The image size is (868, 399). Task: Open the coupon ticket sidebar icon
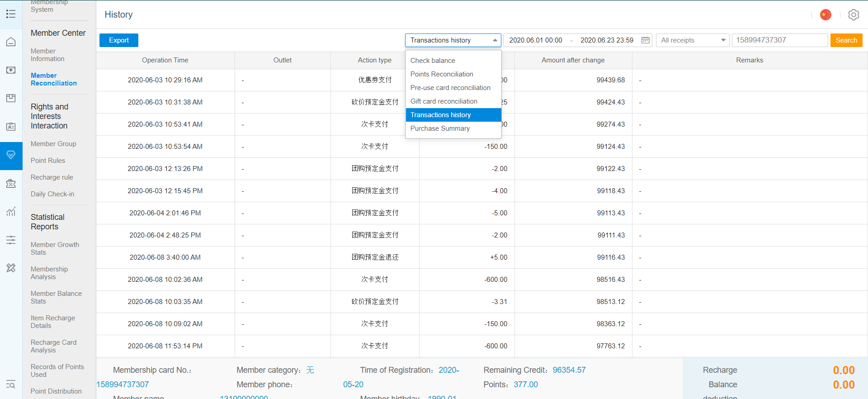coord(11,183)
